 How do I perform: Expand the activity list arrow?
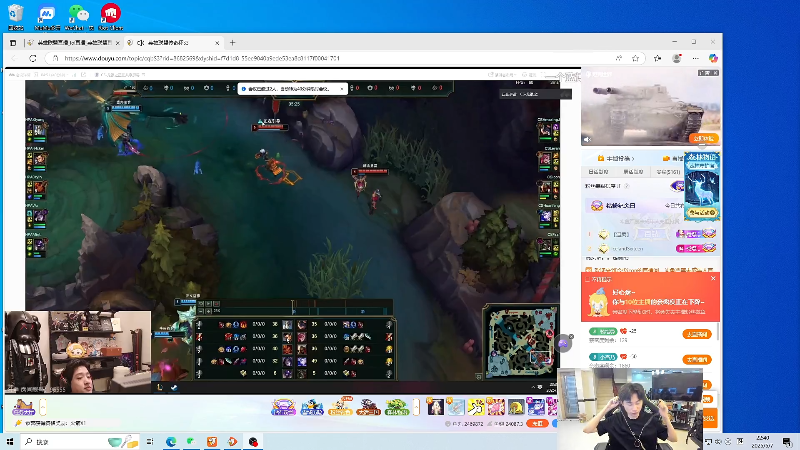pyautogui.click(x=416, y=407)
